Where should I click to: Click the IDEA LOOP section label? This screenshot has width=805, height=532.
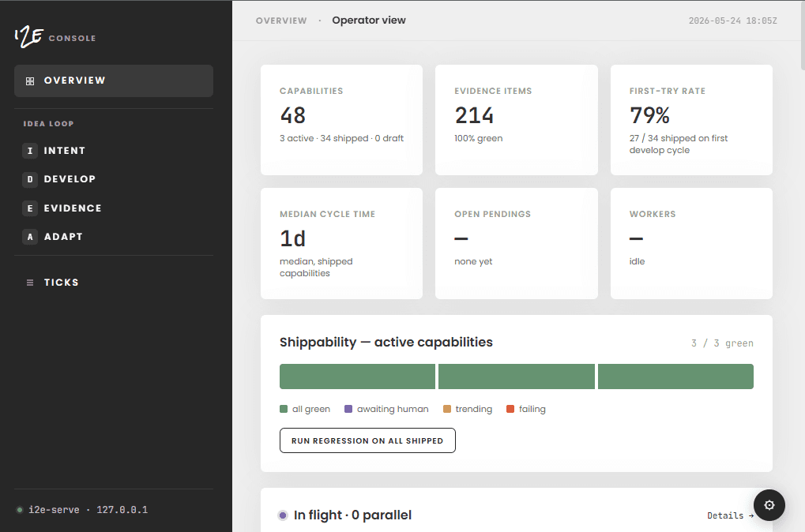pos(49,124)
